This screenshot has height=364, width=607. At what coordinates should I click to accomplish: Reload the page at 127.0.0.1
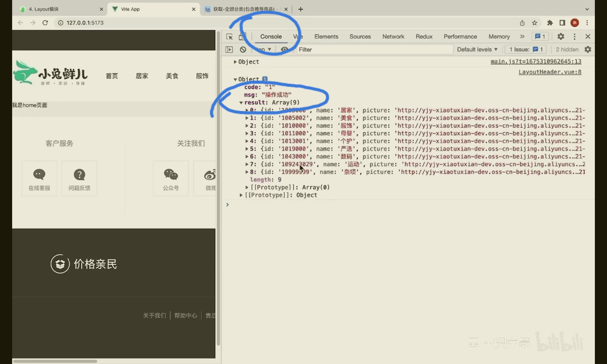tap(45, 23)
